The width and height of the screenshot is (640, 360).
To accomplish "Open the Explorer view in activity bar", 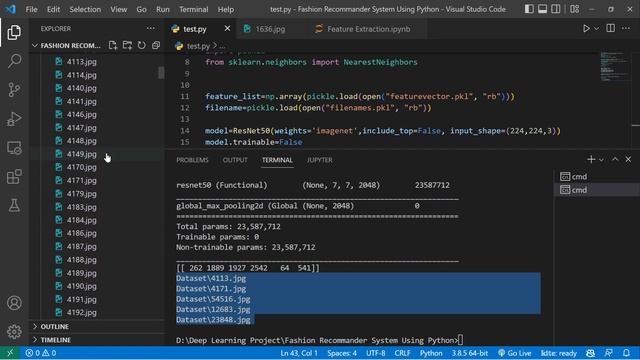I will point(14,32).
